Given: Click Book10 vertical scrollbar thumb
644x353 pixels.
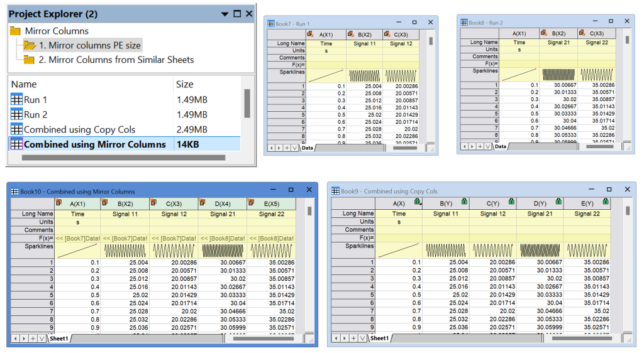Looking at the screenshot, I should (309, 211).
